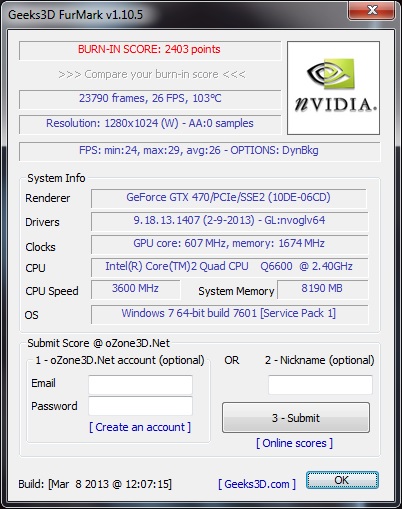Open the Create an account link

140,427
